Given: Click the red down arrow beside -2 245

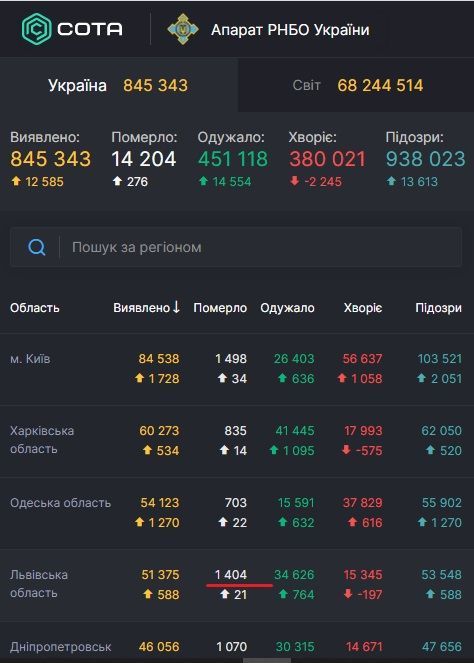Looking at the screenshot, I should pyautogui.click(x=294, y=181).
